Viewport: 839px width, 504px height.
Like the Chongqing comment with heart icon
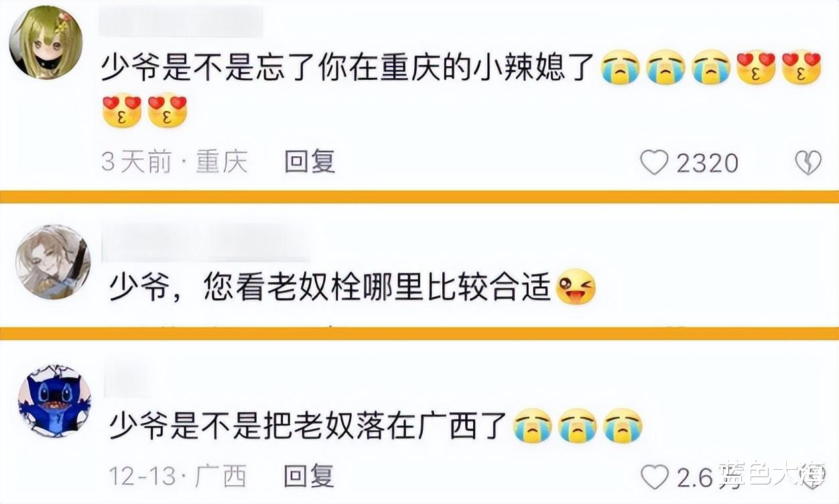pyautogui.click(x=654, y=163)
